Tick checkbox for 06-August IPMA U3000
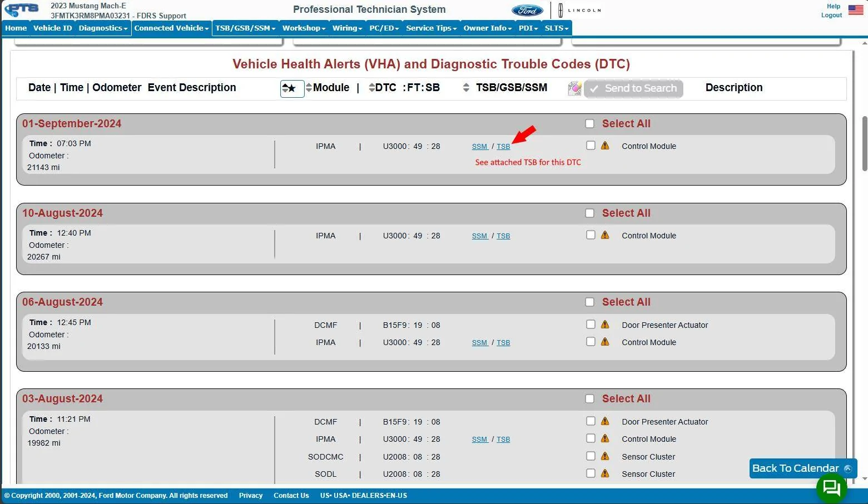This screenshot has height=504, width=868. click(591, 342)
